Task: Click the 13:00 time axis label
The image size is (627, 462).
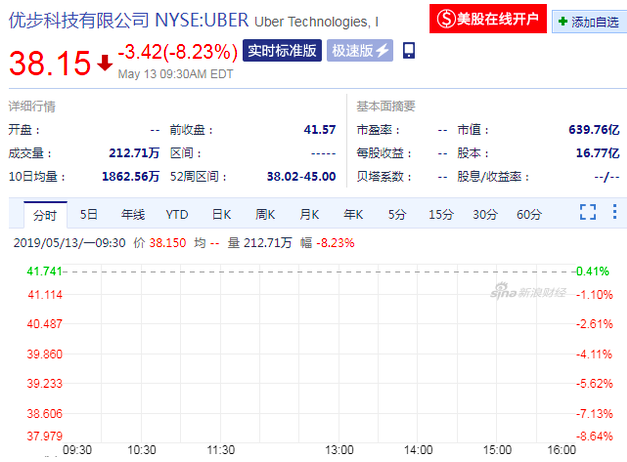Action: click(x=339, y=450)
